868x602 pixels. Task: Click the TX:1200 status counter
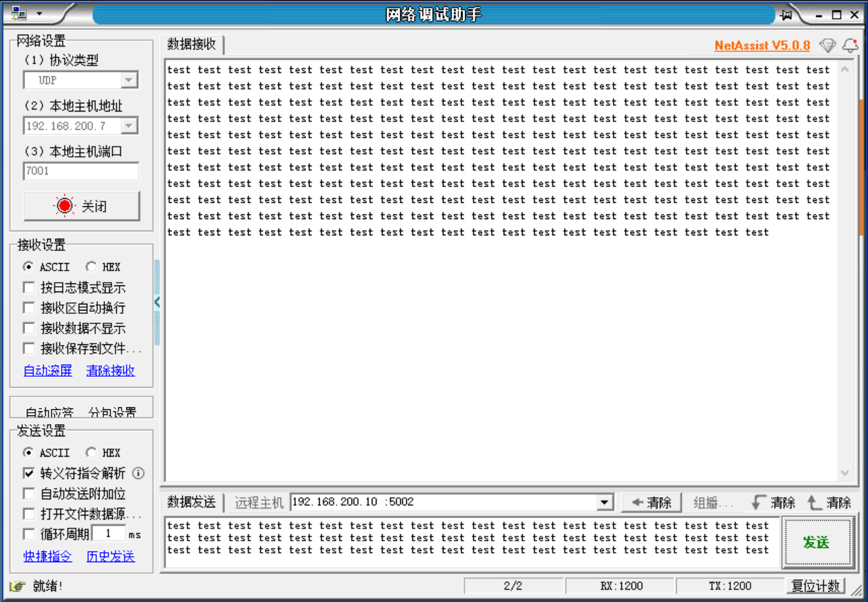tap(730, 586)
